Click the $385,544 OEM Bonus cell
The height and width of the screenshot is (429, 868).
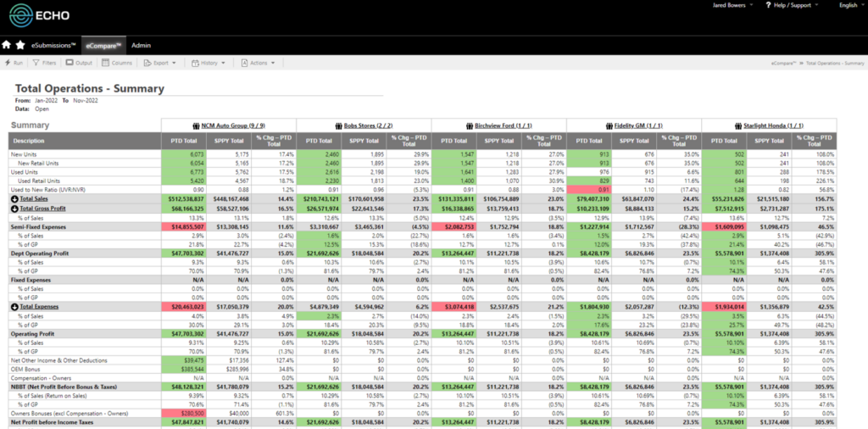tap(183, 369)
